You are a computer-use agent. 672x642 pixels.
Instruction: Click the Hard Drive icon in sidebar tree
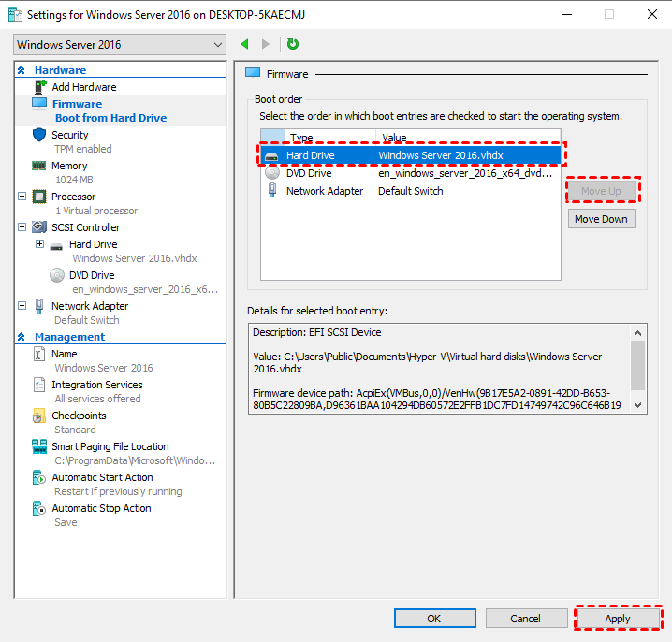[56, 247]
